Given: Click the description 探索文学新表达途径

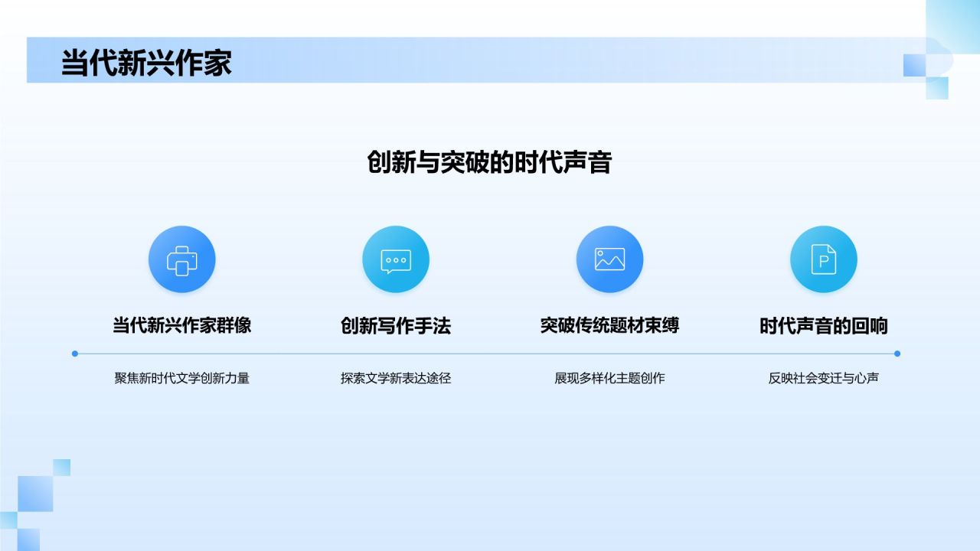Looking at the screenshot, I should (396, 378).
